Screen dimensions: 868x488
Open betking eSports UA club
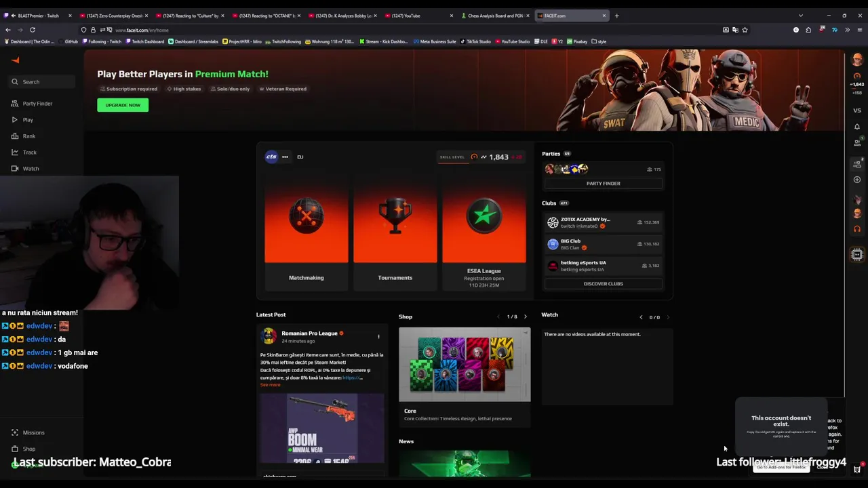[603, 266]
